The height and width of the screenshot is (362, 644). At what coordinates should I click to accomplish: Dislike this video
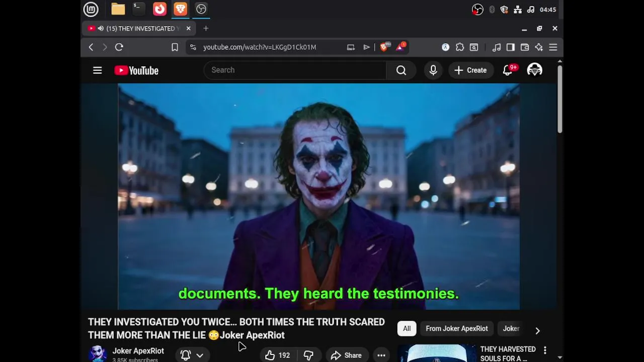pyautogui.click(x=308, y=355)
